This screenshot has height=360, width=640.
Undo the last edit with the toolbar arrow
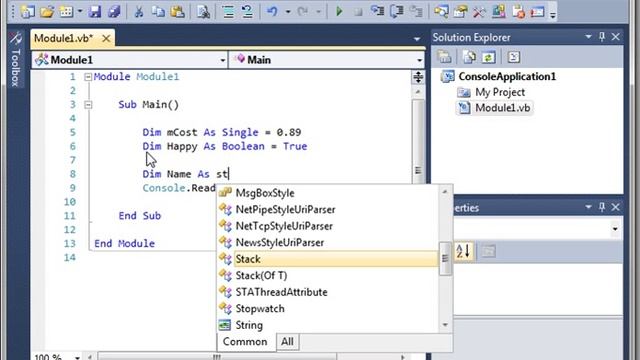tap(272, 11)
